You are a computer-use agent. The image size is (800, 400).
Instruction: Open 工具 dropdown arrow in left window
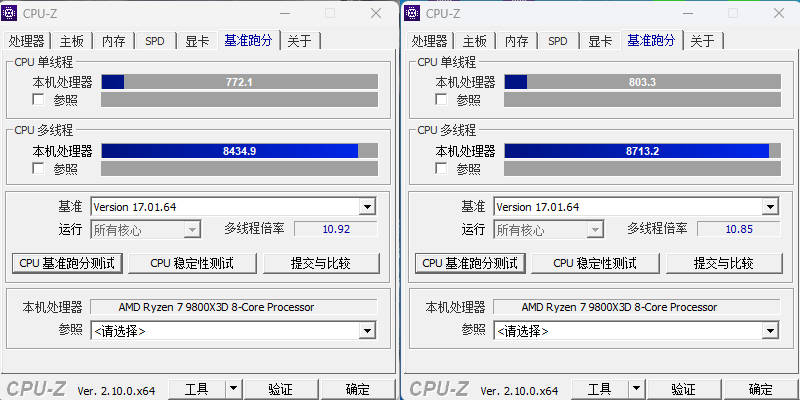[x=234, y=390]
